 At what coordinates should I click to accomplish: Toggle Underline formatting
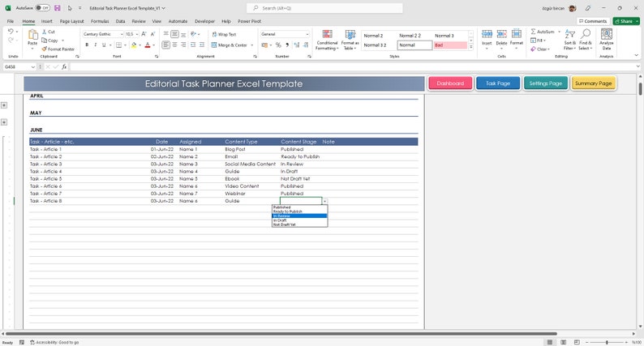tap(104, 45)
